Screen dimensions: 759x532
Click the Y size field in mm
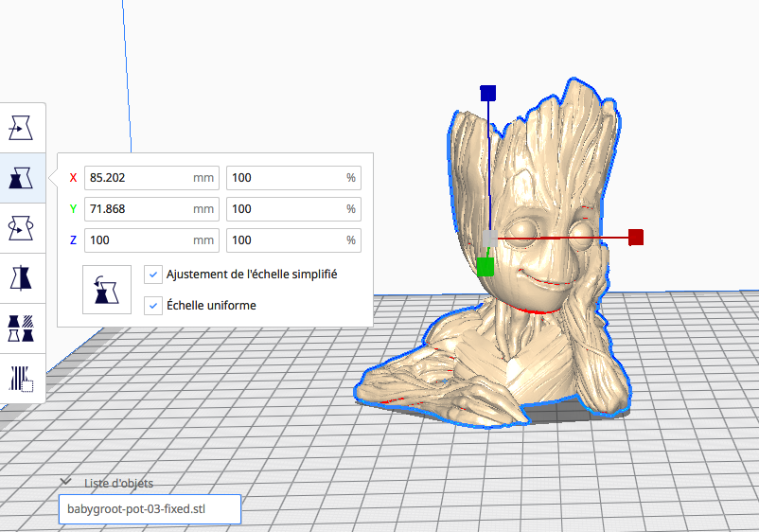(151, 209)
